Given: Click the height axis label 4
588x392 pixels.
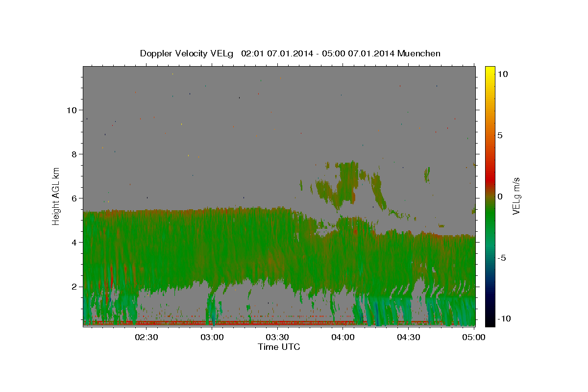Looking at the screenshot, I should point(74,242).
